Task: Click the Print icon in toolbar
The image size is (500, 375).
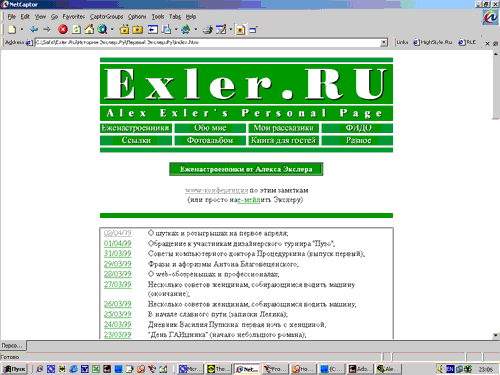Action: click(208, 30)
